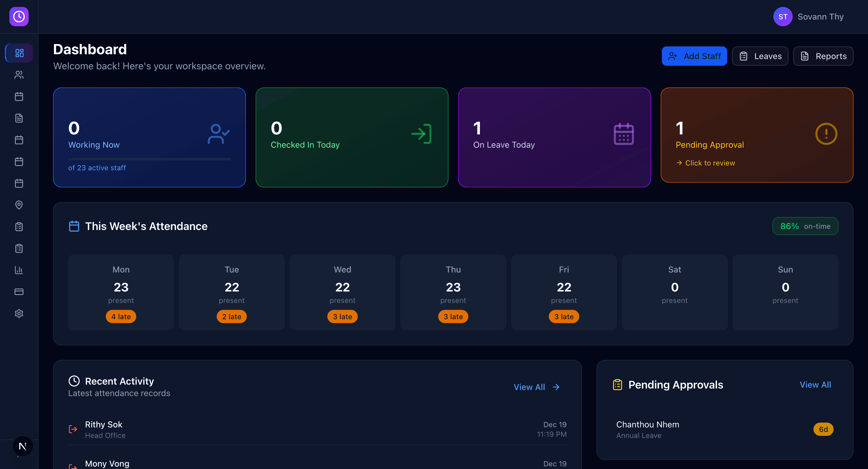
Task: Select the dashboard grid icon in sidebar
Action: click(x=19, y=53)
